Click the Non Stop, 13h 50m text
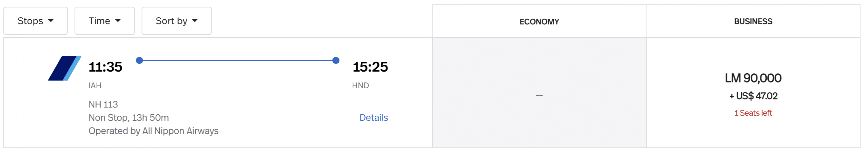The height and width of the screenshot is (152, 868). 129,118
